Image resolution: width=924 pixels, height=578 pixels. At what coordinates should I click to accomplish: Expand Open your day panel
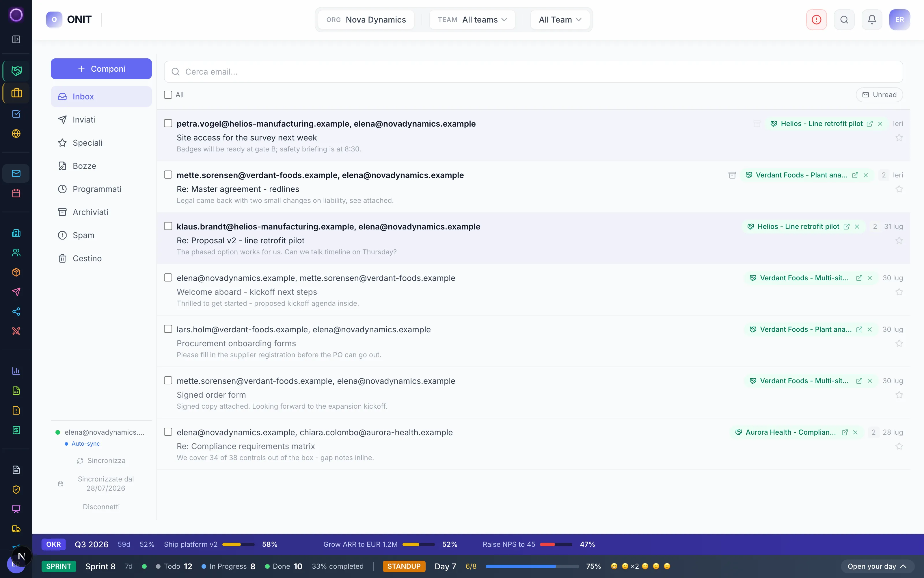coord(878,566)
